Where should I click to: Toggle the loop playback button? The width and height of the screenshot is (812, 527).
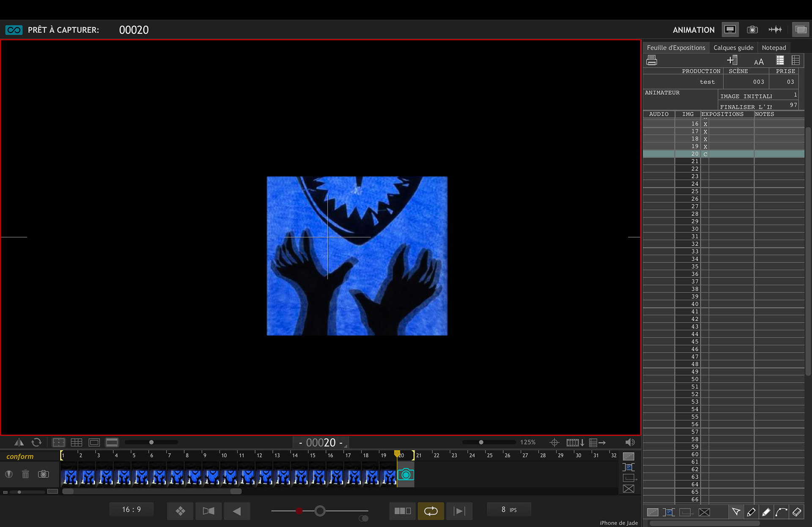pyautogui.click(x=431, y=511)
